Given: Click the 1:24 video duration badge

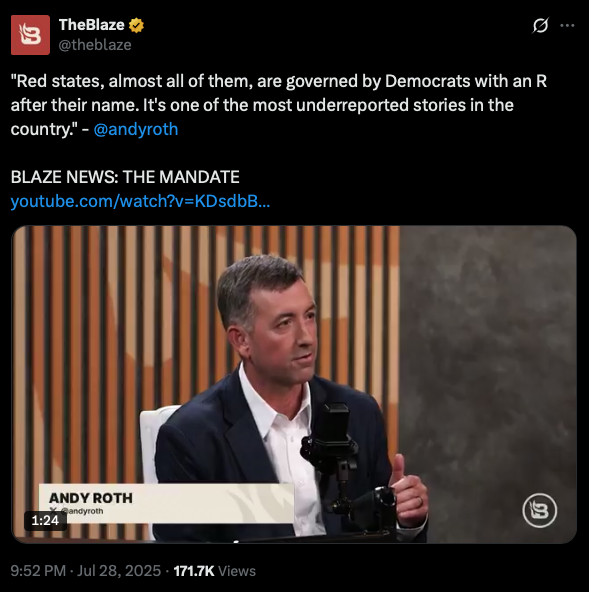Looking at the screenshot, I should (45, 521).
